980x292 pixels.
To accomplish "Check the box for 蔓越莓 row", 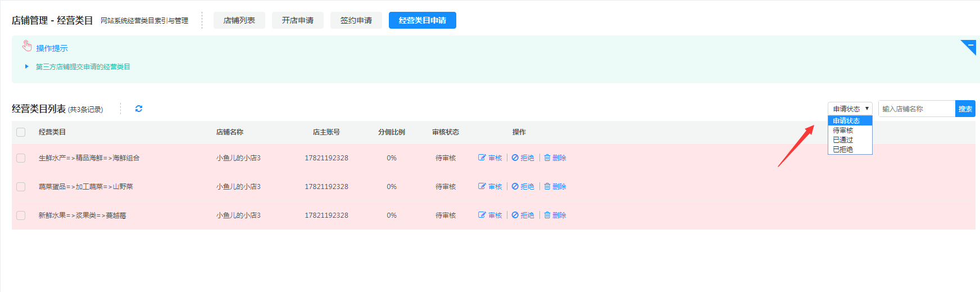I will pos(21,215).
